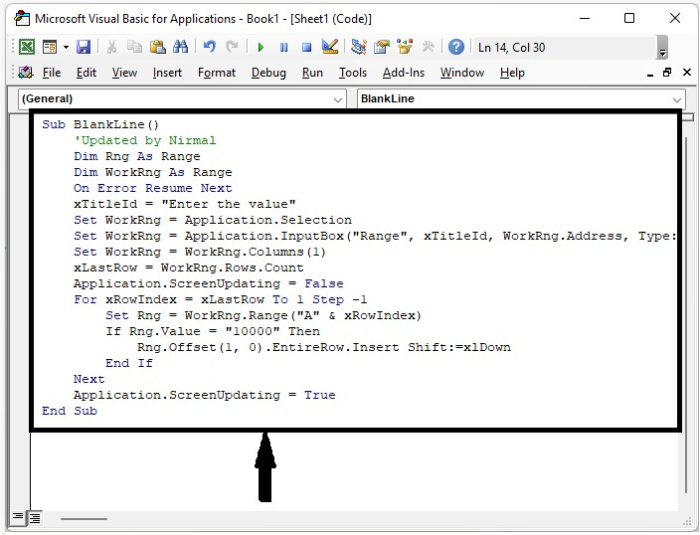Click the Cut scissors icon
The image size is (700, 535).
[112, 47]
